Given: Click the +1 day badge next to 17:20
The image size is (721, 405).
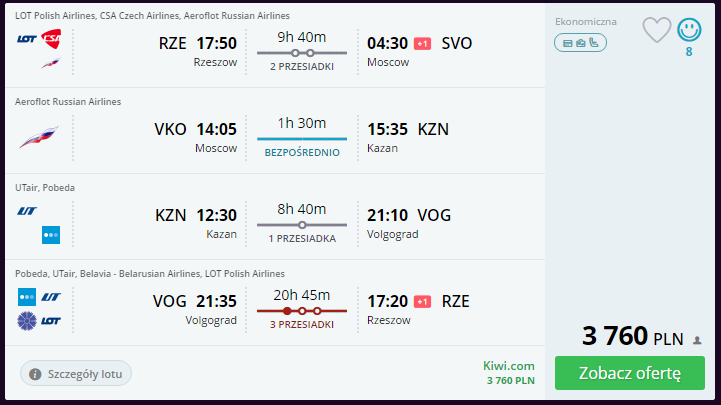Looking at the screenshot, I should pyautogui.click(x=422, y=302).
